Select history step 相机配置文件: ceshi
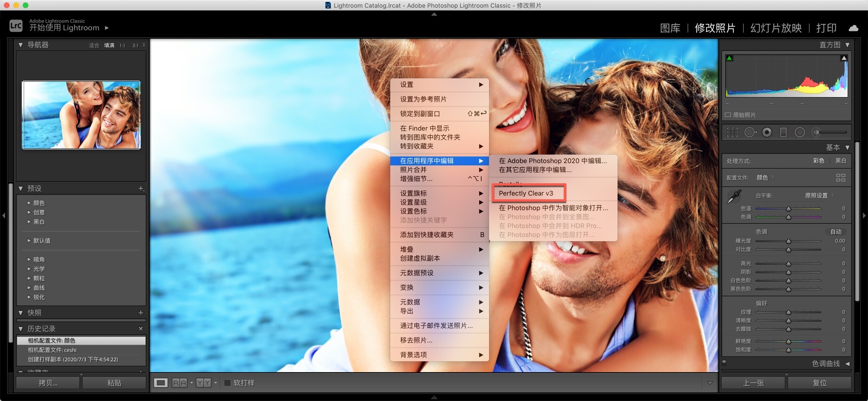868x401 pixels. [81, 350]
